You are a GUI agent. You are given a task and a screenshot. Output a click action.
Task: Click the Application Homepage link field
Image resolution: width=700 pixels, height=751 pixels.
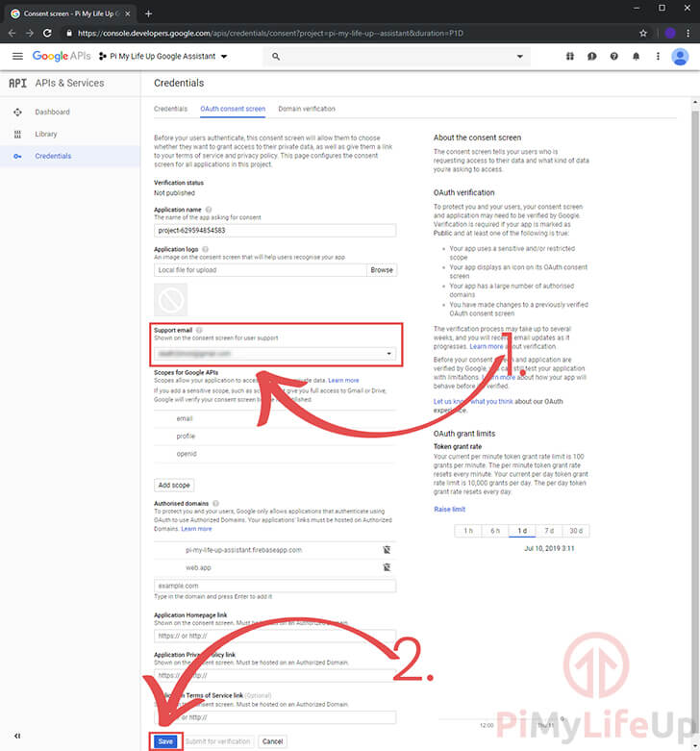(x=275, y=636)
